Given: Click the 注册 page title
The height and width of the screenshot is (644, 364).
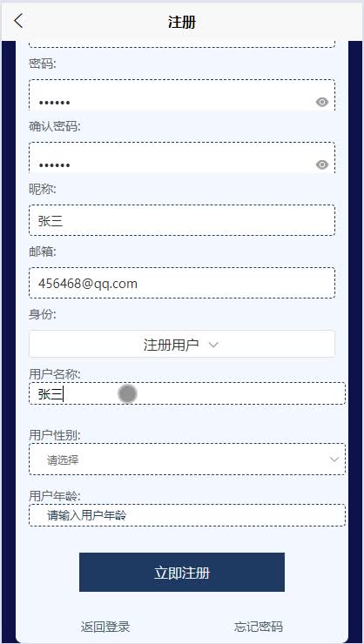Looking at the screenshot, I should 182,22.
